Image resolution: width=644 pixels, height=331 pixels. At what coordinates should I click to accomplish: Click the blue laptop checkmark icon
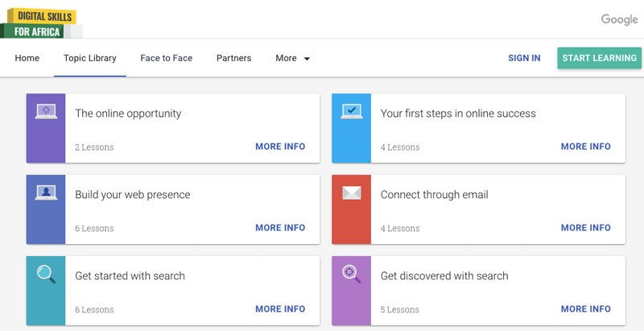point(351,112)
